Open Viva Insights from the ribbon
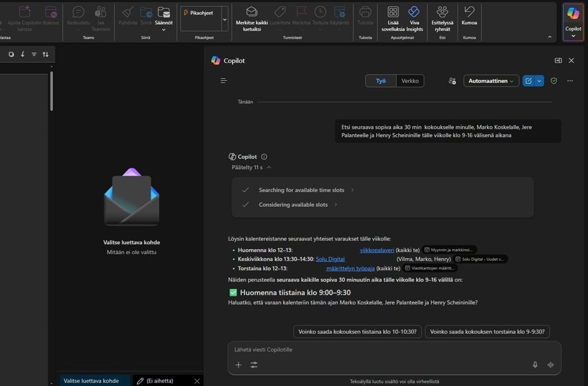 coord(414,18)
